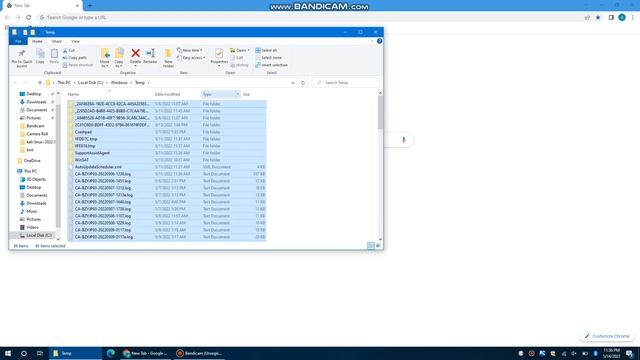
Task: Click the Bandicam taskbar button
Action: point(199,353)
